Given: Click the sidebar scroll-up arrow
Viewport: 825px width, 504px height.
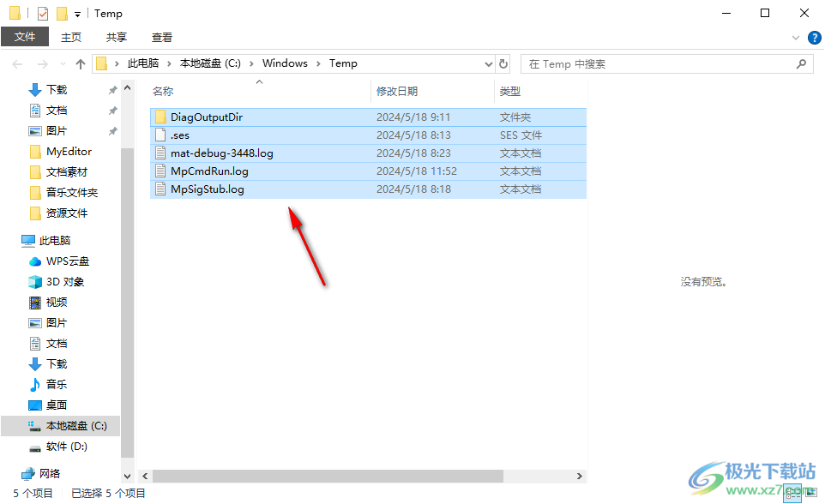Looking at the screenshot, I should click(127, 88).
